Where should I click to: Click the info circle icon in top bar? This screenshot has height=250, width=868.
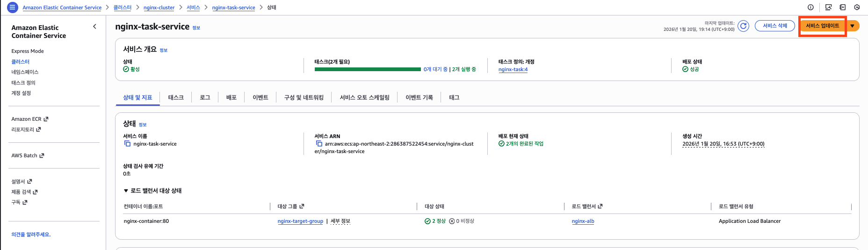pos(810,7)
